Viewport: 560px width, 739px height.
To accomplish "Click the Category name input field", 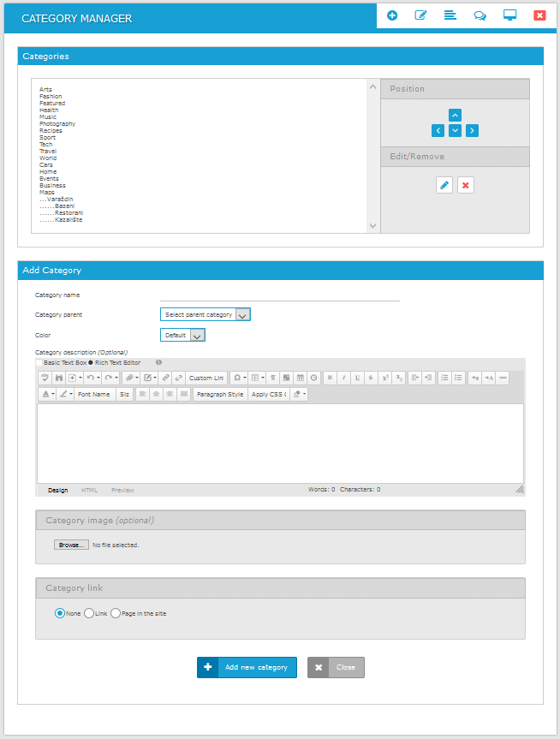I will 279,295.
